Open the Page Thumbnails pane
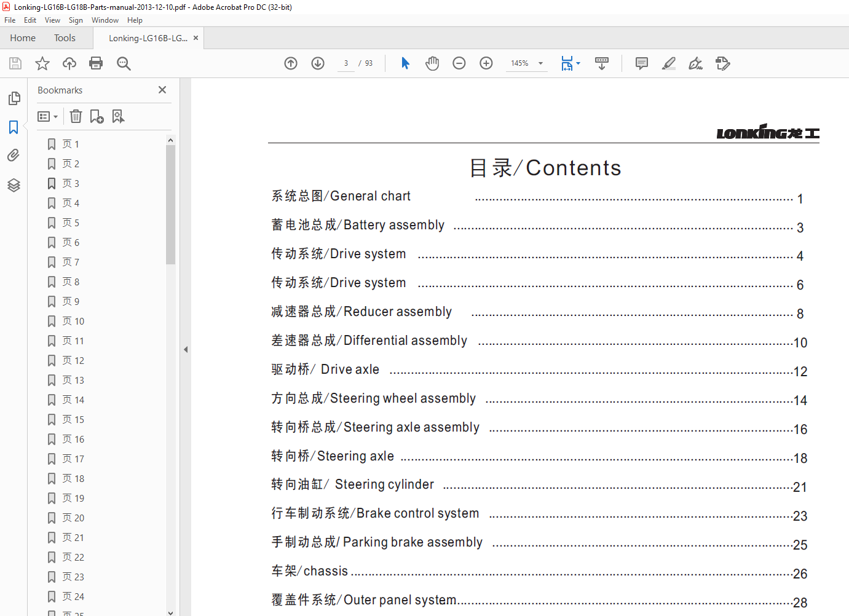This screenshot has height=616, width=849. coord(14,98)
